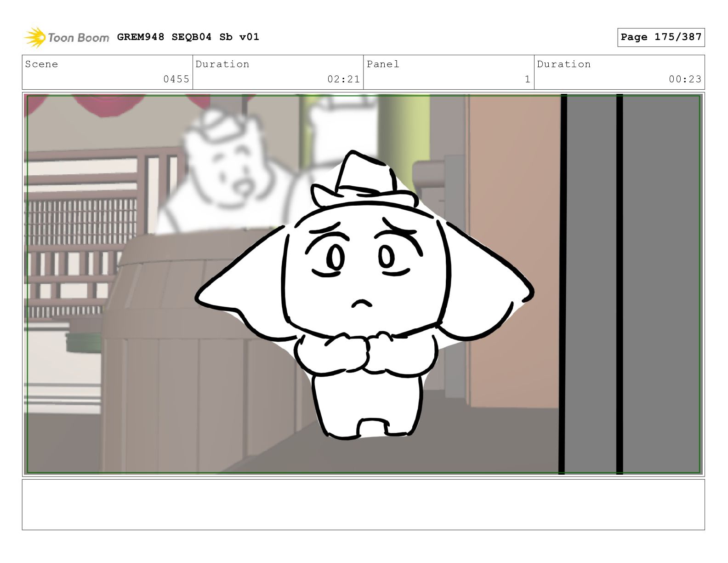Click the storyboard panel image
The width and height of the screenshot is (728, 563).
click(363, 284)
